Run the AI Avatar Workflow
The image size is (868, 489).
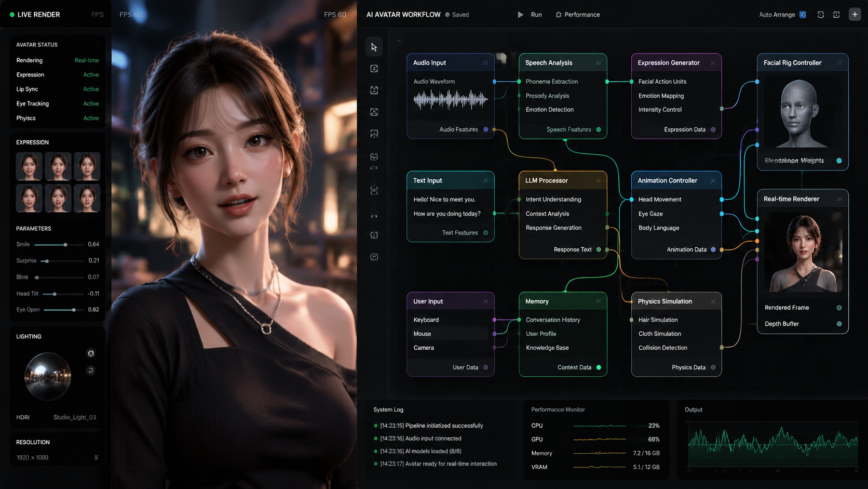coord(530,15)
